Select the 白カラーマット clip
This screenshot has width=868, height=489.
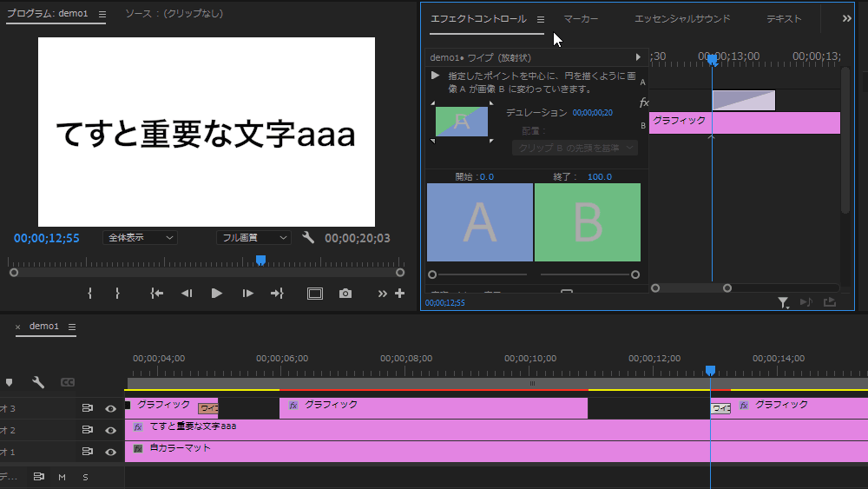[x=496, y=452]
